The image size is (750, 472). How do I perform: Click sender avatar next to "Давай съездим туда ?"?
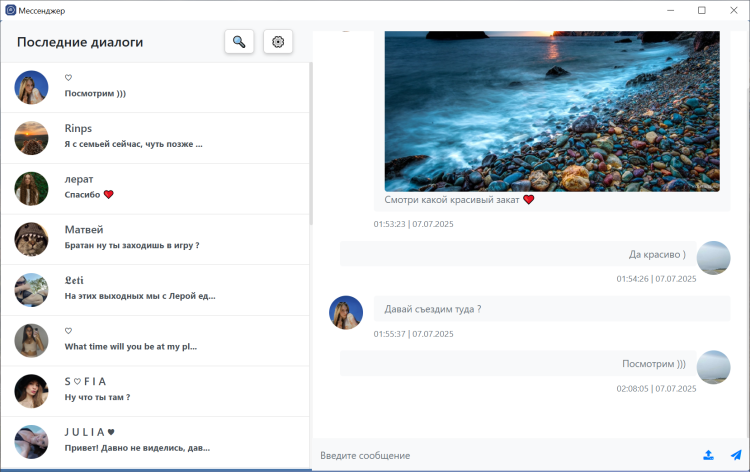[x=346, y=312]
